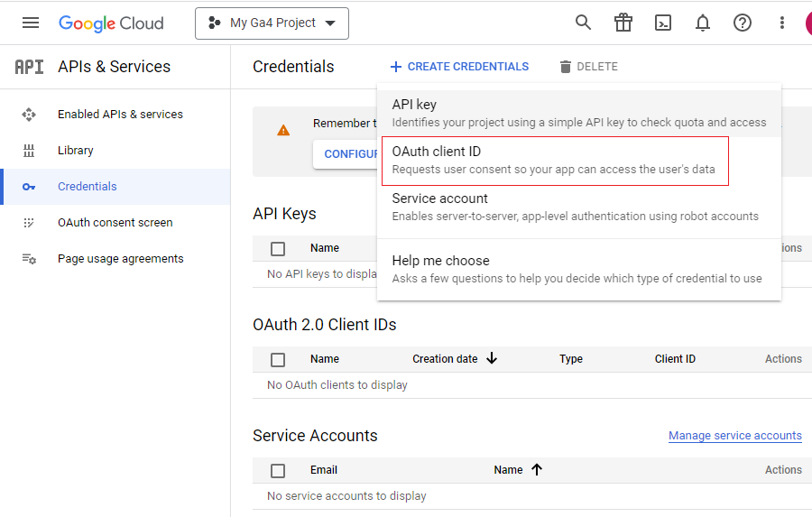812x517 pixels.
Task: Select Help me choose option
Action: coord(579,270)
